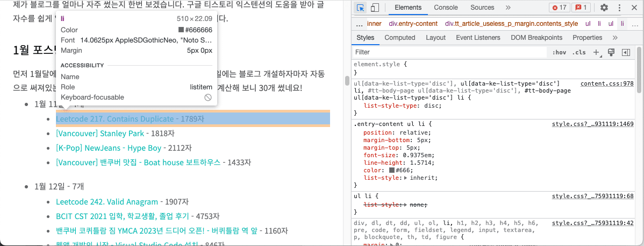Open the Event Listeners sub-tab
The width and height of the screenshot is (644, 246).
pyautogui.click(x=478, y=38)
